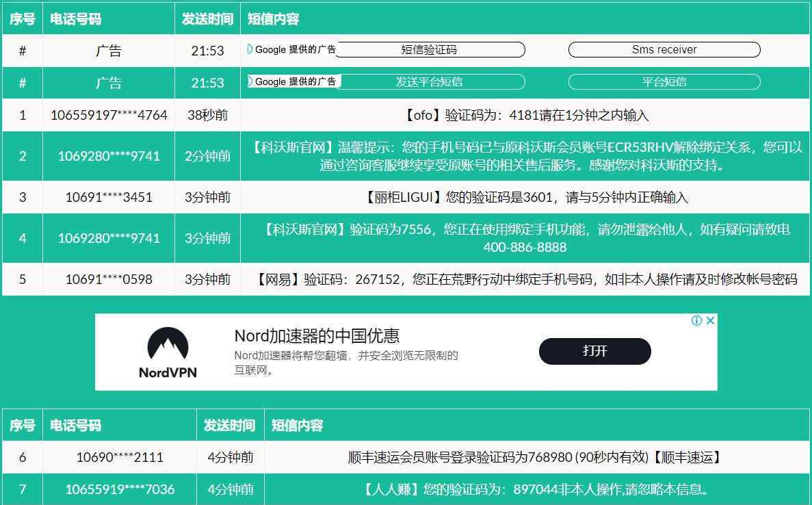
Task: Select the 顺丰速运 验证码 768980 message
Action: [x=534, y=457]
